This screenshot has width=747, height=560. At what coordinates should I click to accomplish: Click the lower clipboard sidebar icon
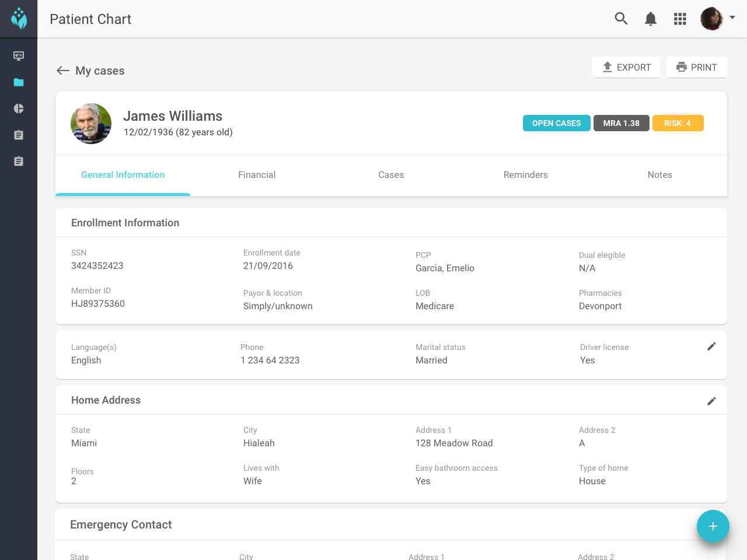pos(19,161)
